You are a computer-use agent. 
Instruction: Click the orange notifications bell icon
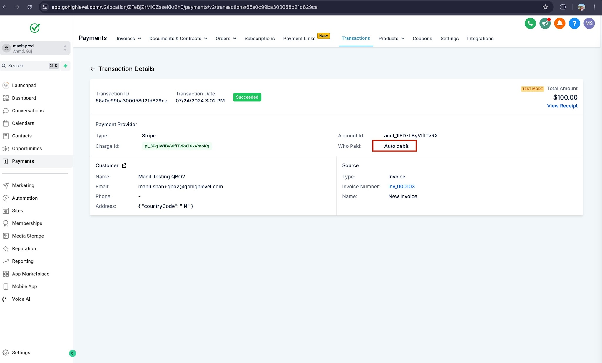(559, 23)
